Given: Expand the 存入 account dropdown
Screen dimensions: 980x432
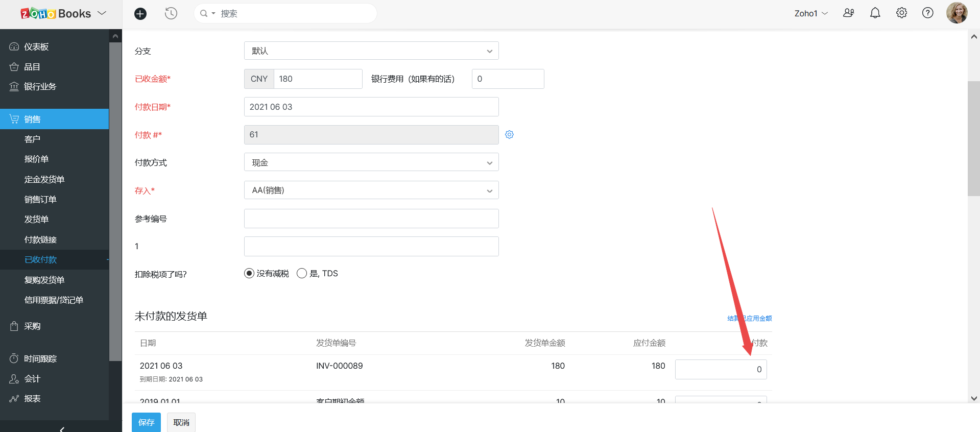Looking at the screenshot, I should click(x=371, y=190).
